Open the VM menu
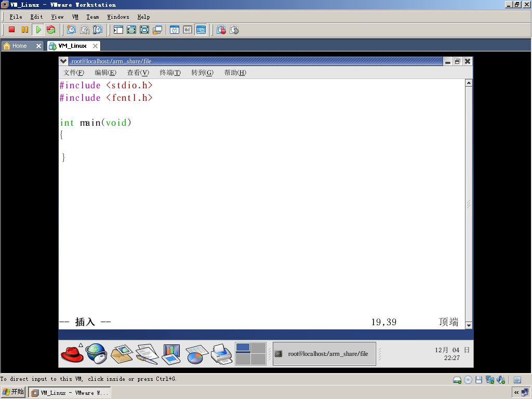This screenshot has height=399, width=532. pos(75,17)
